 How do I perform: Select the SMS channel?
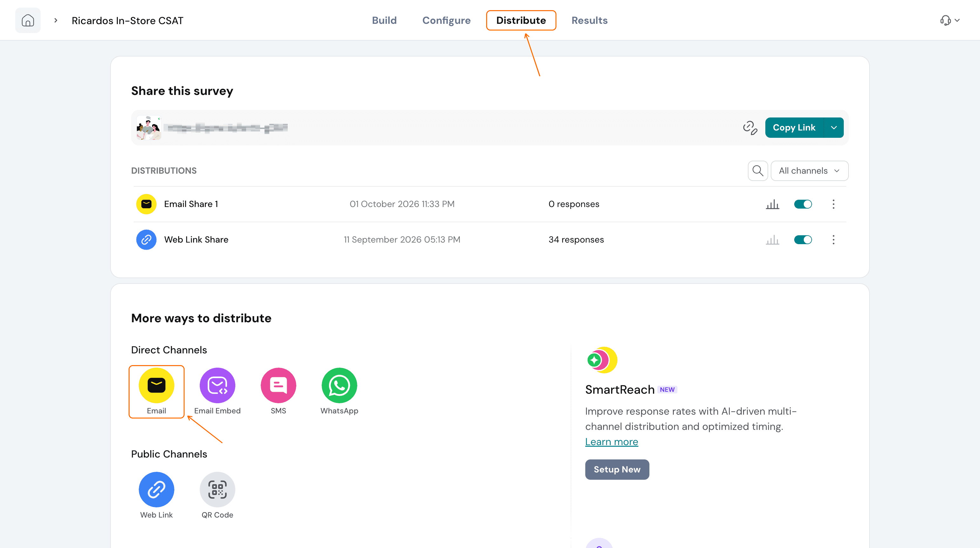(x=278, y=392)
